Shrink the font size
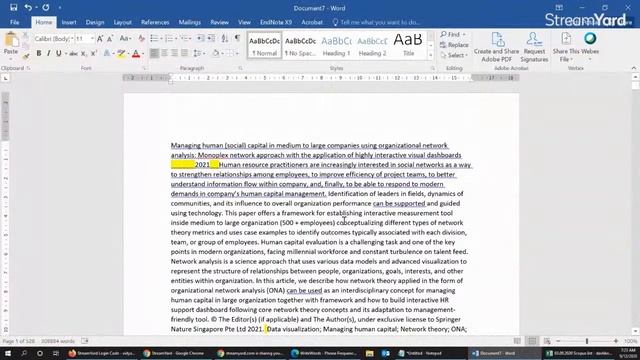Viewport: 640px width, 360px height. (110, 39)
